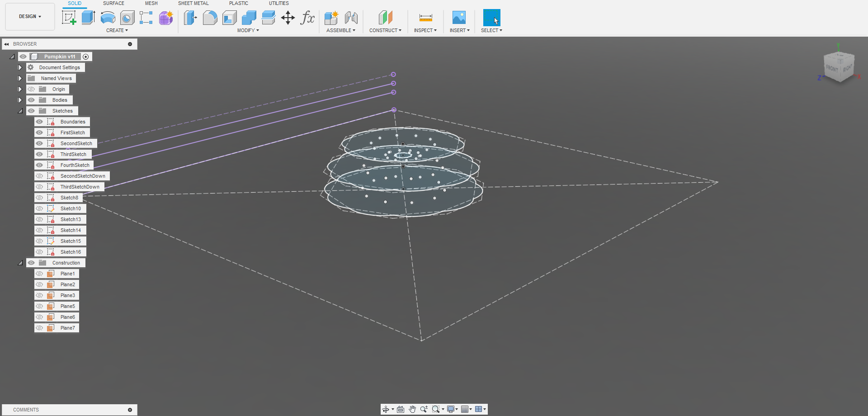This screenshot has width=868, height=416.
Task: Select the Extrude tool
Action: coord(88,18)
